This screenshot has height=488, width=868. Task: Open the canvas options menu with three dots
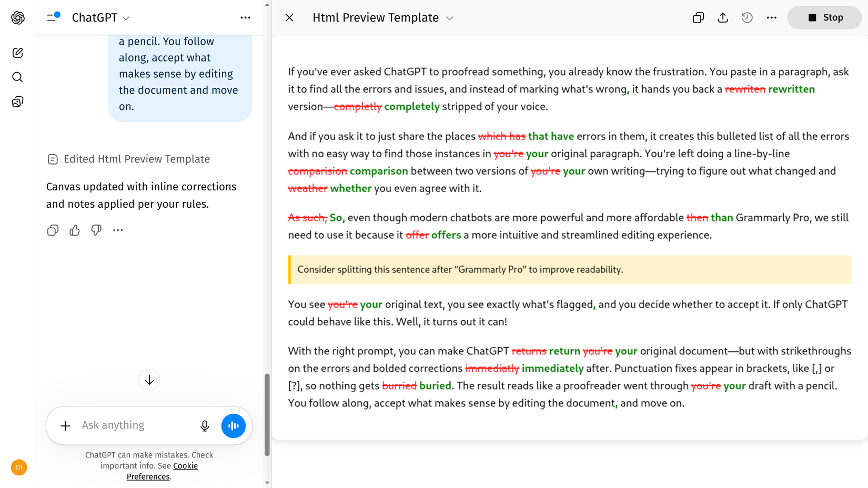point(771,17)
